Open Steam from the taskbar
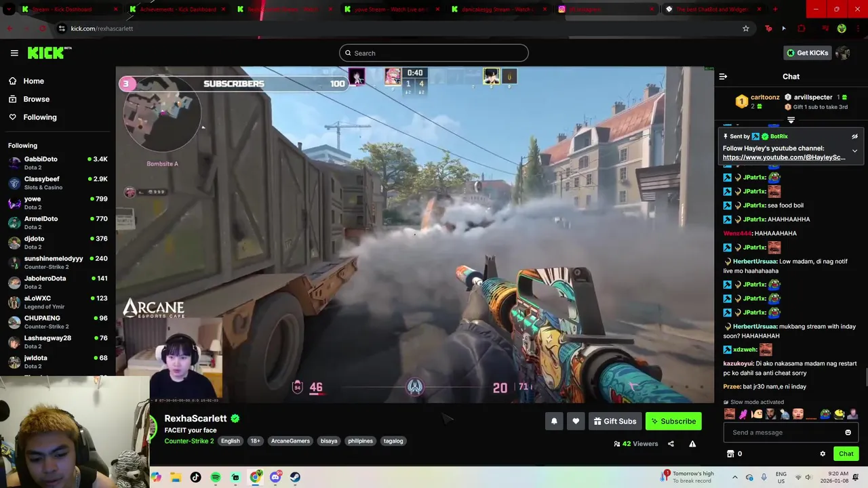This screenshot has width=868, height=488. pyautogui.click(x=295, y=477)
